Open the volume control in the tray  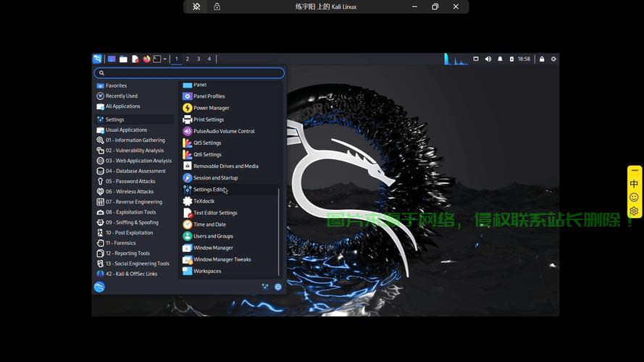click(x=488, y=59)
